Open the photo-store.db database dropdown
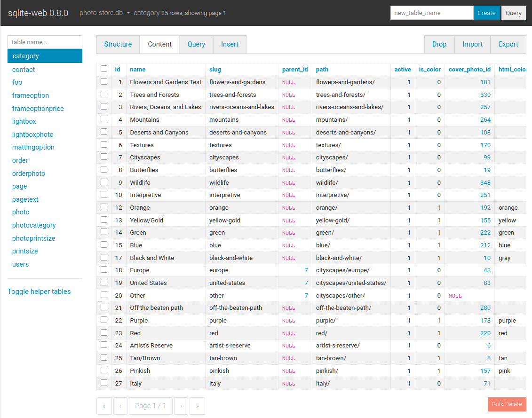The image size is (532, 418). point(104,13)
